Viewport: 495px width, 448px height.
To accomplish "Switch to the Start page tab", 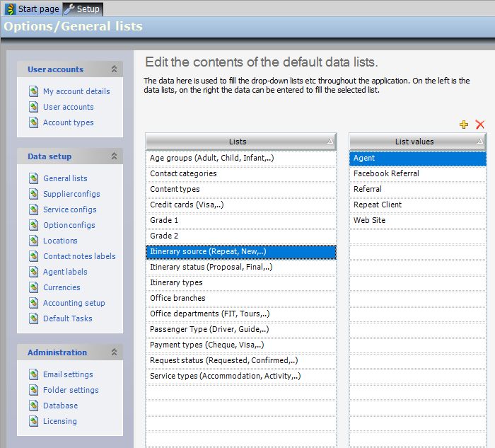I will pyautogui.click(x=33, y=8).
